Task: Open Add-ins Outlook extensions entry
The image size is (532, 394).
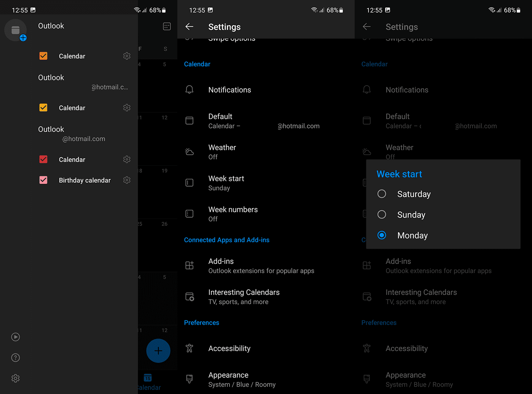Action: point(266,266)
